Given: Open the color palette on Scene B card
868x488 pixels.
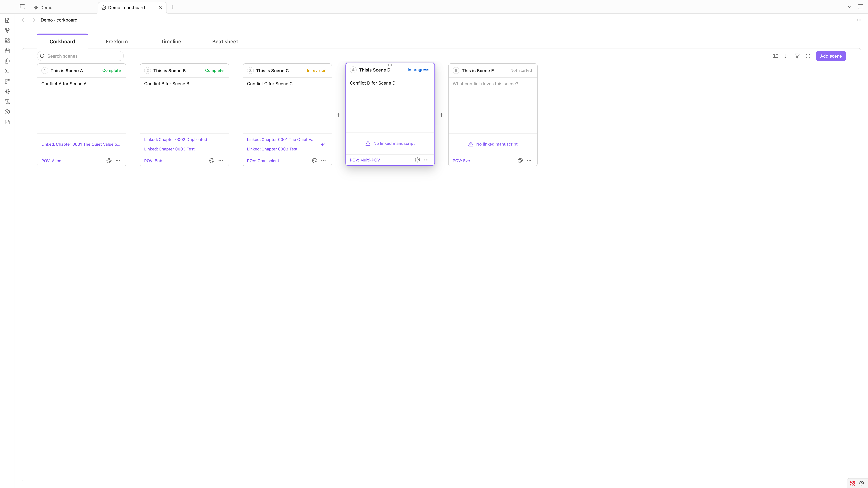Looking at the screenshot, I should [212, 161].
